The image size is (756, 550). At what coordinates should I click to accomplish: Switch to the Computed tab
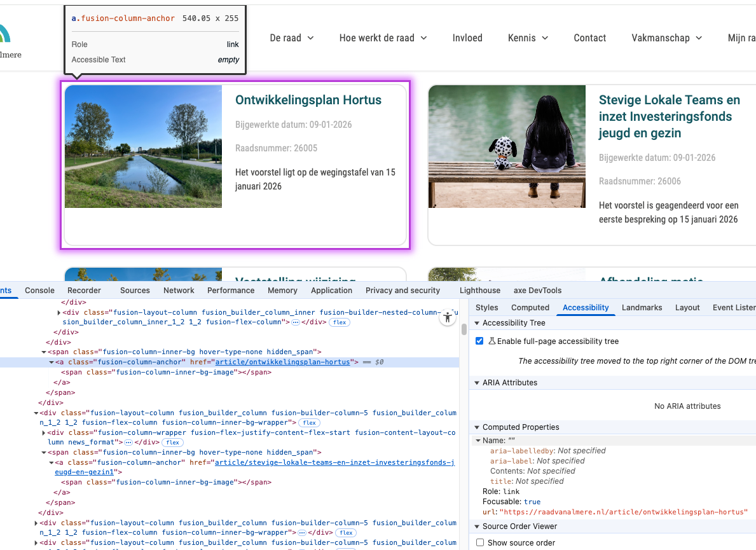point(530,307)
